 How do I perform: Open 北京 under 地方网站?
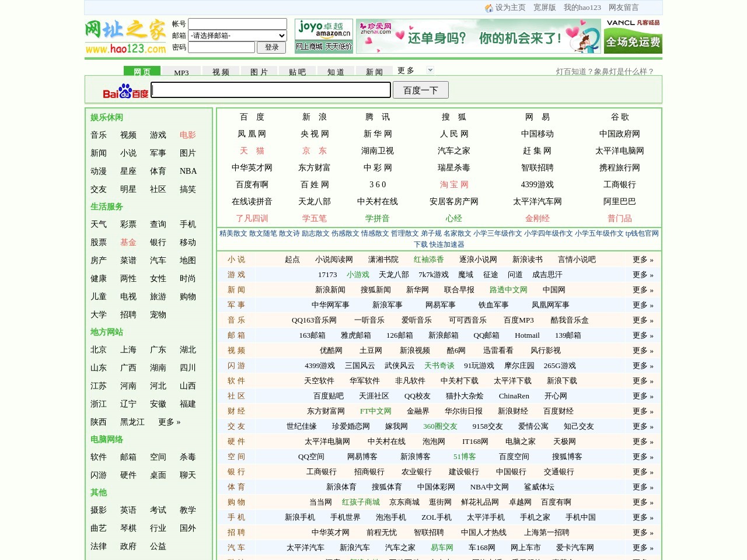[99, 350]
